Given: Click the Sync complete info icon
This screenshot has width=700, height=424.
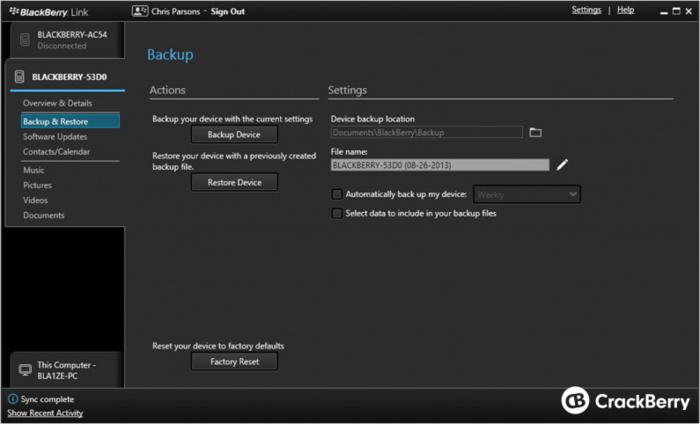Looking at the screenshot, I should [x=13, y=399].
